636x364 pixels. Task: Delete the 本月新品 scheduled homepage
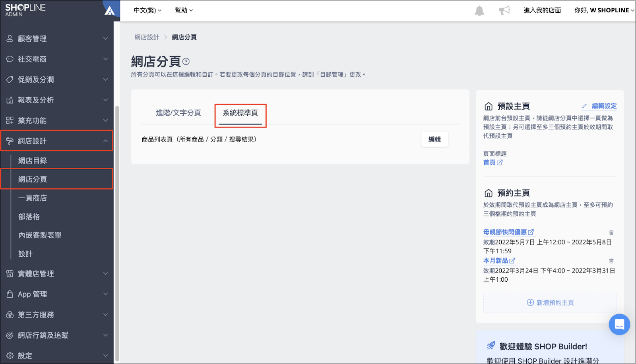[x=611, y=261]
